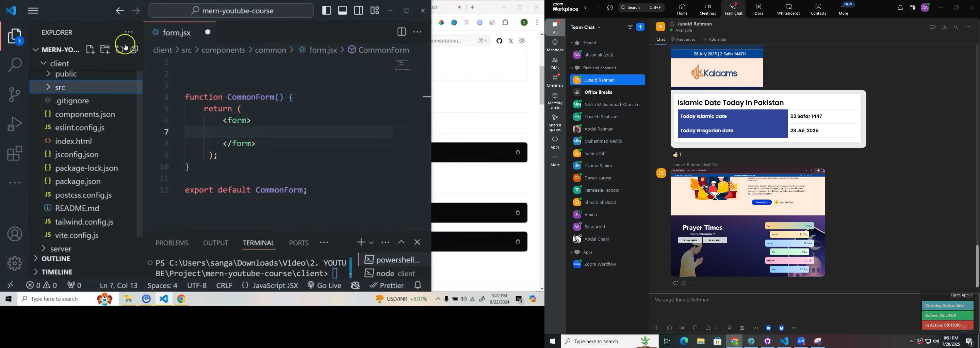
Task: Click Add a tab in chat
Action: click(715, 39)
